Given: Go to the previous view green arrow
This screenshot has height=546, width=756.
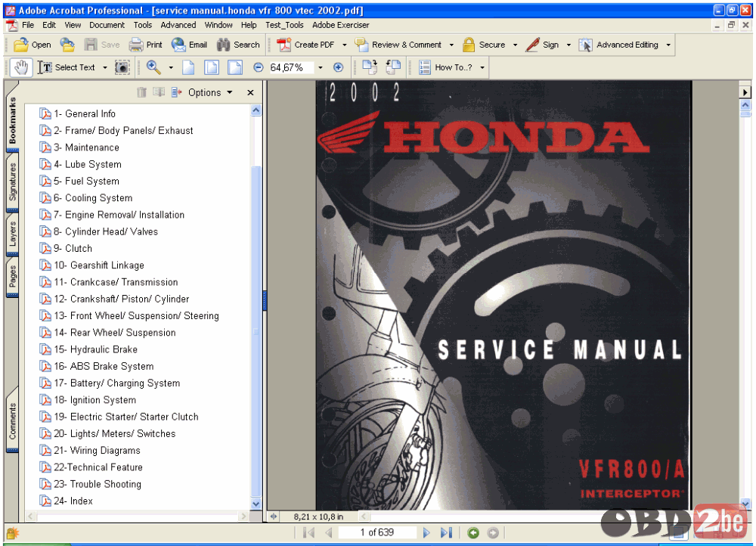Looking at the screenshot, I should click(473, 532).
